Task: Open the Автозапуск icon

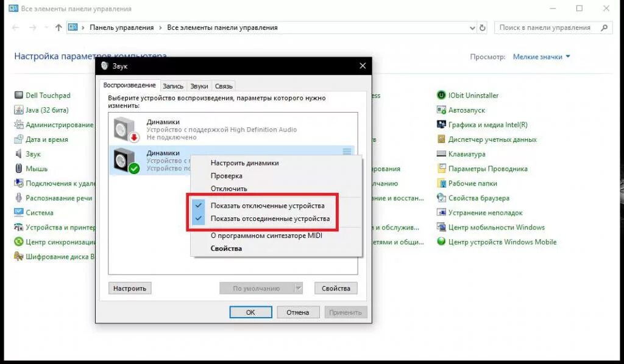Action: click(441, 110)
